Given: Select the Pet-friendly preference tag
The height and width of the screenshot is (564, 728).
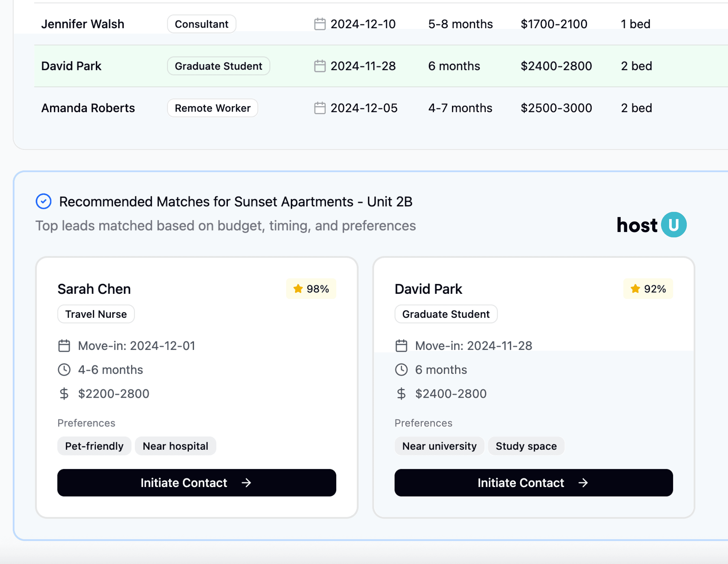Looking at the screenshot, I should pos(94,446).
